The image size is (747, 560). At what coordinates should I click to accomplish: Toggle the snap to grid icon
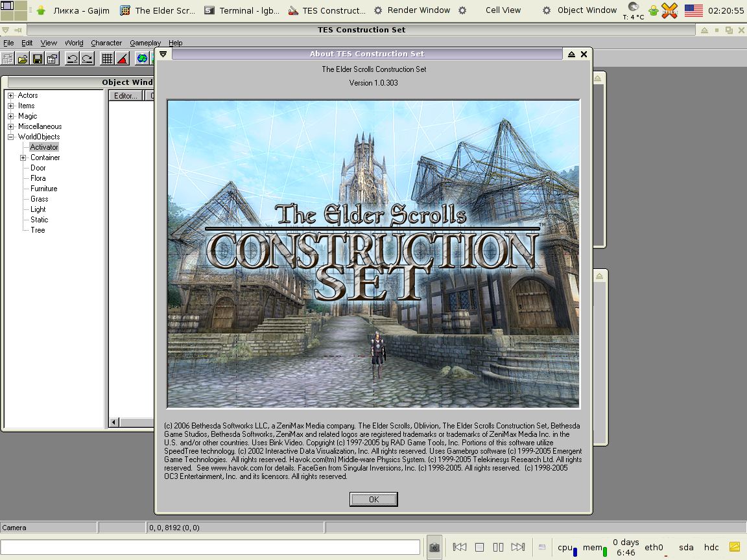(107, 58)
